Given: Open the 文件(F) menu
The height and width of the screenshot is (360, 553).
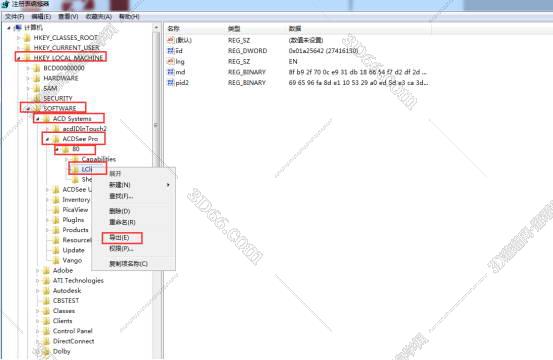Looking at the screenshot, I should point(14,17).
